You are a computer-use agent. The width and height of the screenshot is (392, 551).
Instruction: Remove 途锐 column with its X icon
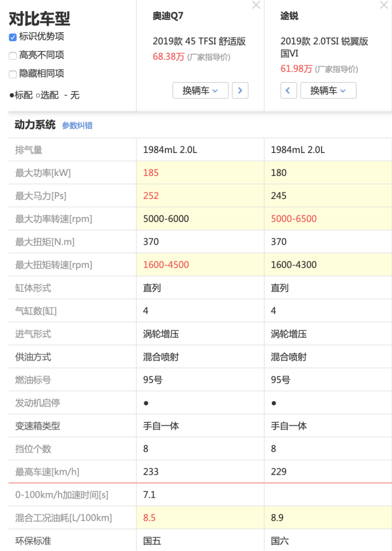click(384, 5)
